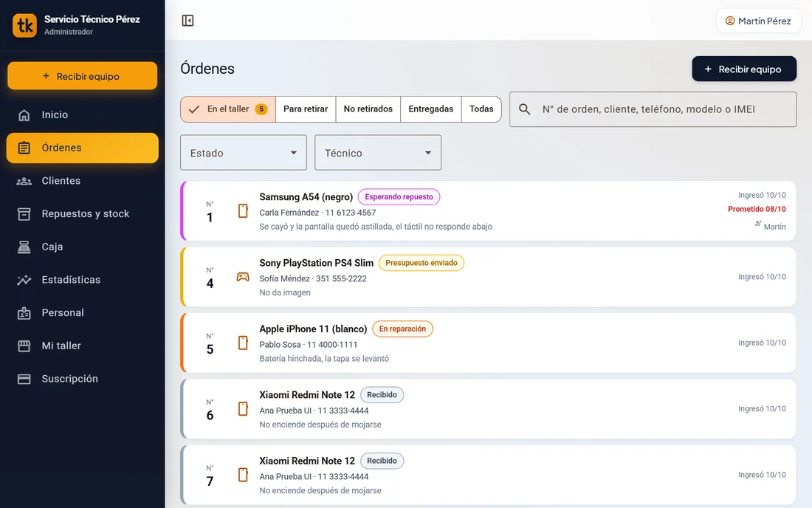The width and height of the screenshot is (812, 508).
Task: Open the Martín Pérez user menu
Action: pos(759,21)
